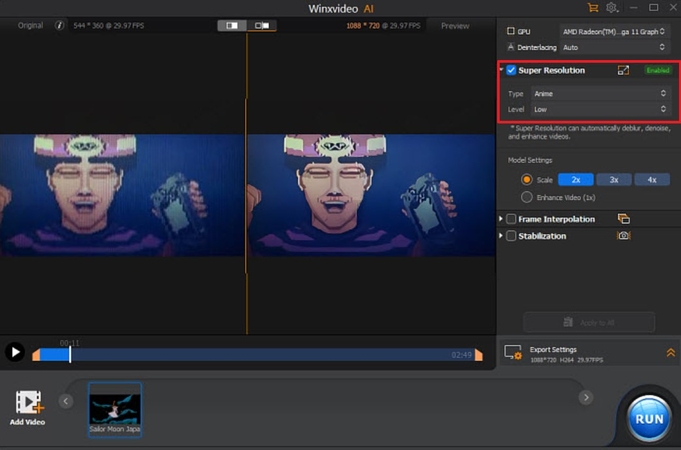
Task: Click the video timeline progress bar
Action: pyautogui.click(x=257, y=354)
